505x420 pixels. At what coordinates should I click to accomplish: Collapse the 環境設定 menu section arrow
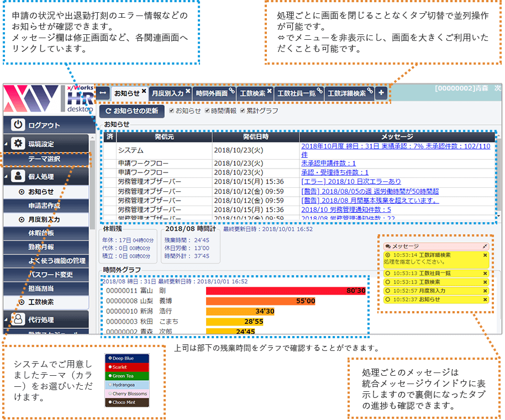tap(6, 144)
